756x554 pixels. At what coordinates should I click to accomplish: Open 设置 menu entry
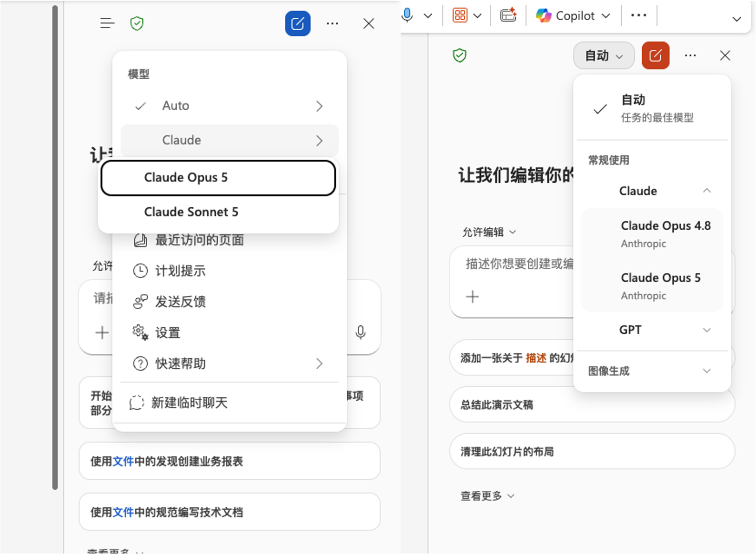tap(229, 333)
